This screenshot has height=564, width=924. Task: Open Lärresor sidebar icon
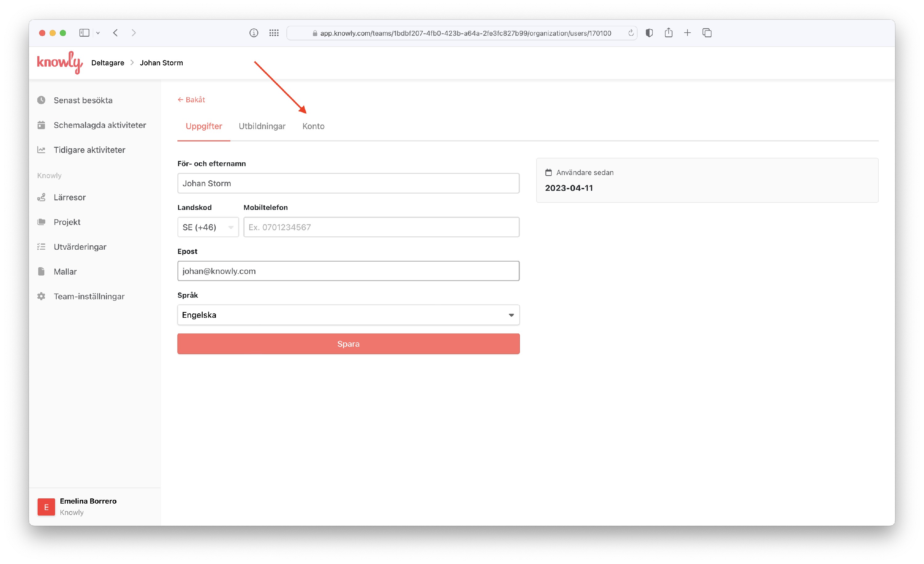(x=41, y=197)
